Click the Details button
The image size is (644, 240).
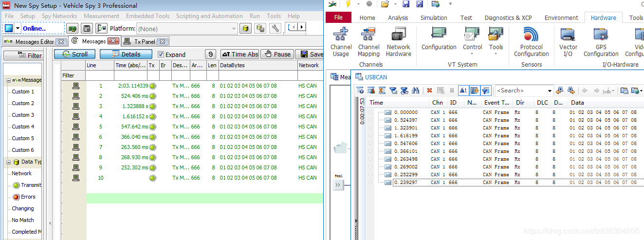[126, 54]
